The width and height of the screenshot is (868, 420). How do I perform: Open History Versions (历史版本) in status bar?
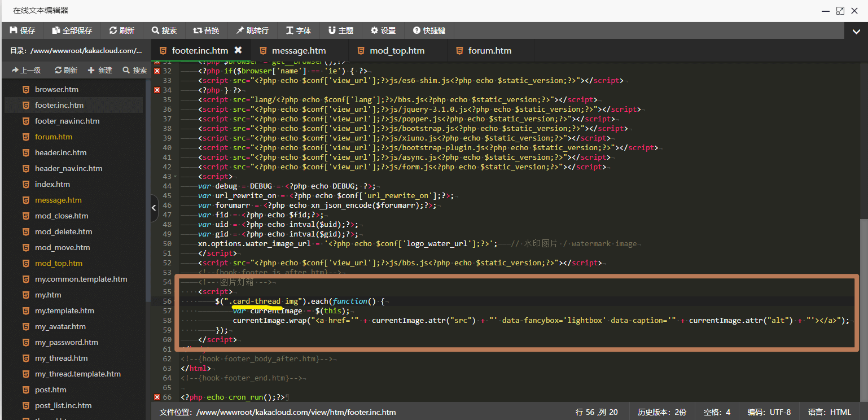coord(662,412)
